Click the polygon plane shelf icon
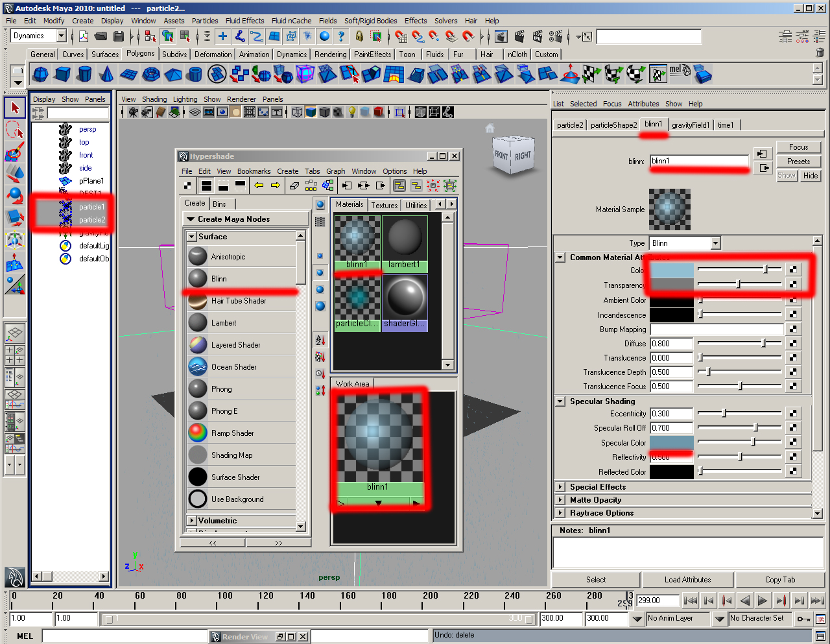 pos(129,75)
